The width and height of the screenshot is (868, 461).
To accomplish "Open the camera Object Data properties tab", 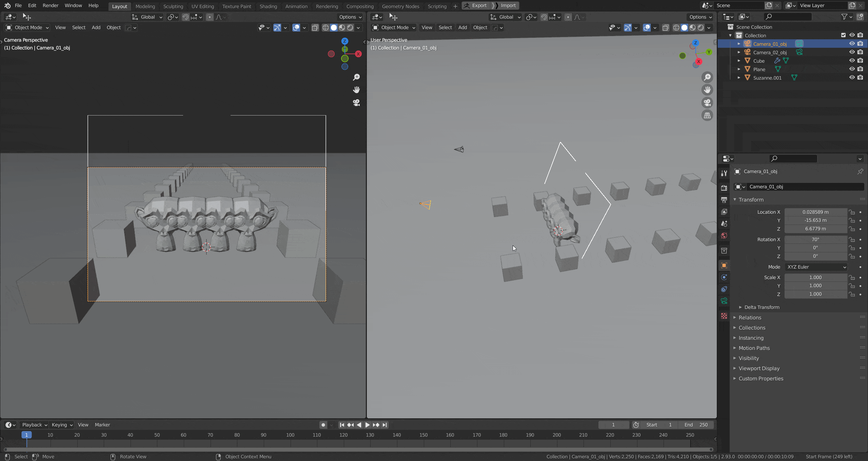I will 724,301.
